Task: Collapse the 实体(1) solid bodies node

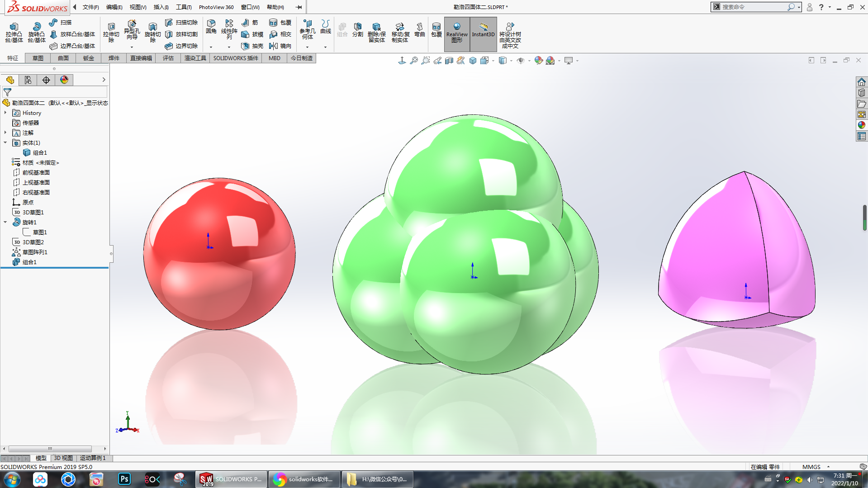Action: click(x=5, y=142)
